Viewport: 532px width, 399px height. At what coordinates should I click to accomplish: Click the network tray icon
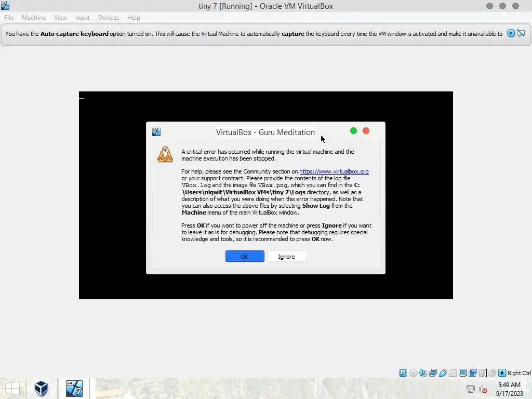pos(471,389)
